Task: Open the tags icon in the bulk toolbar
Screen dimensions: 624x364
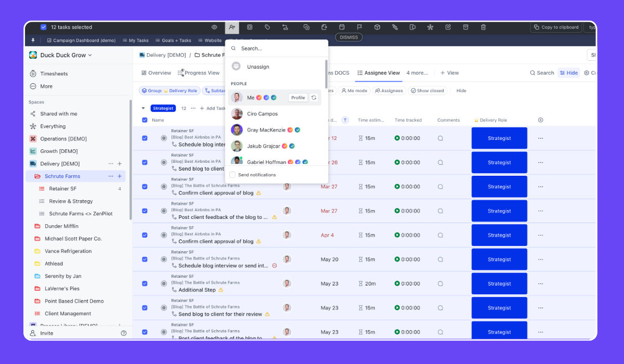Action: coord(267,27)
